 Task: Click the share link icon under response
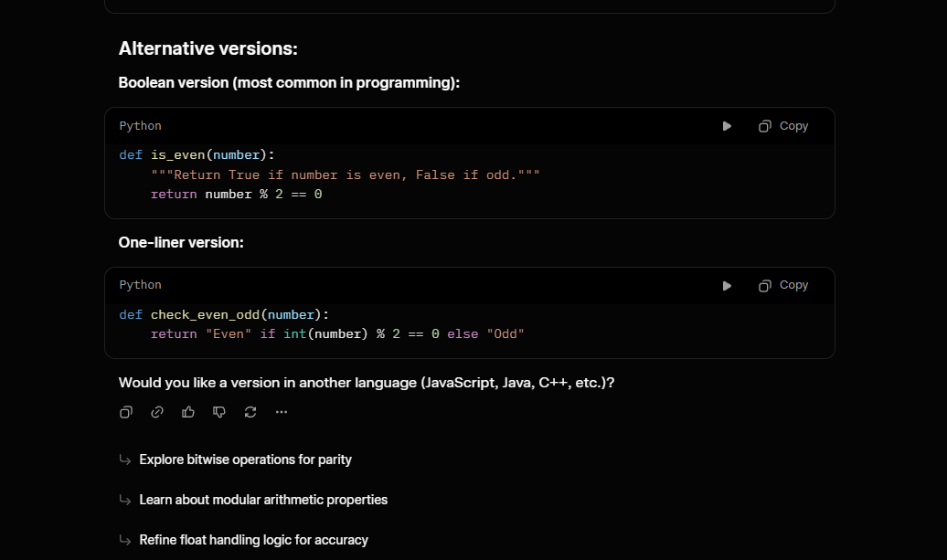157,412
